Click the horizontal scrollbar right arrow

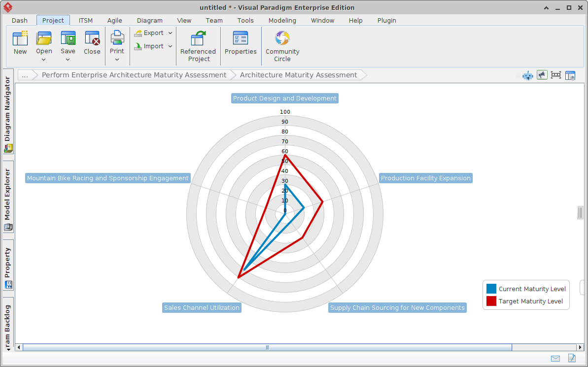[x=580, y=347]
